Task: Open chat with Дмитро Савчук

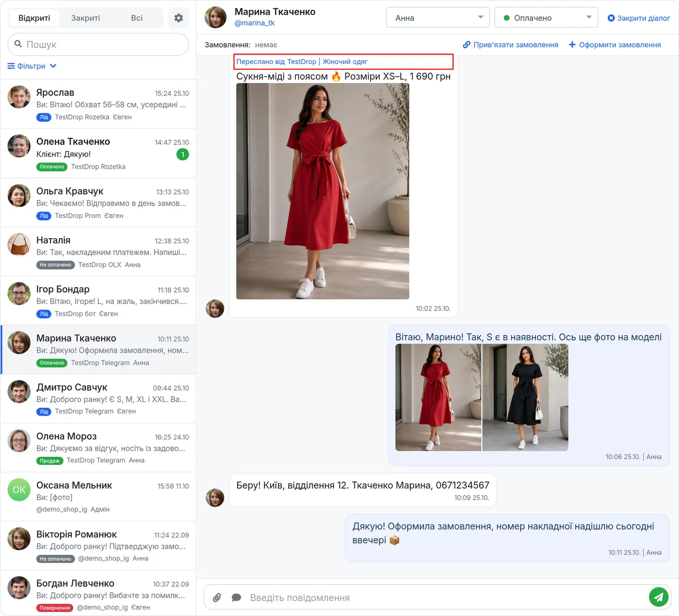Action: point(98,399)
